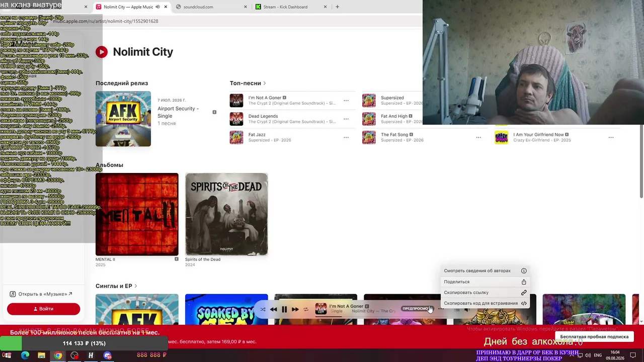Switch ENG input language in tray
The image size is (644, 362).
coord(598,355)
